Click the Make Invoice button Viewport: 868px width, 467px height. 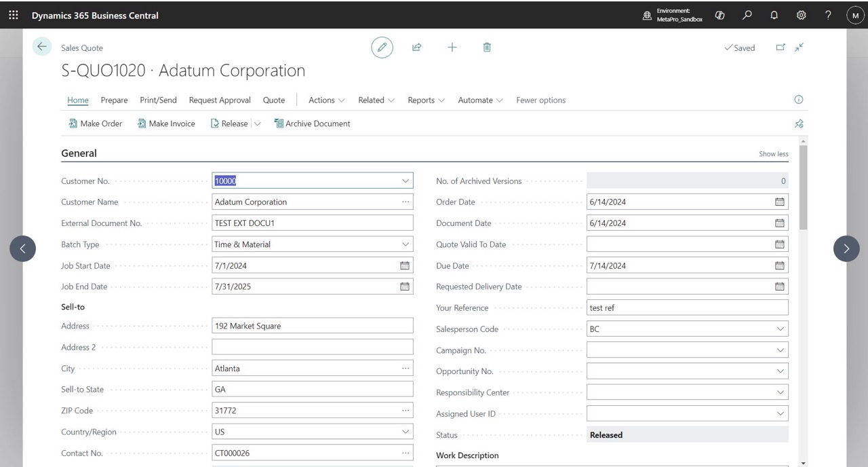166,124
